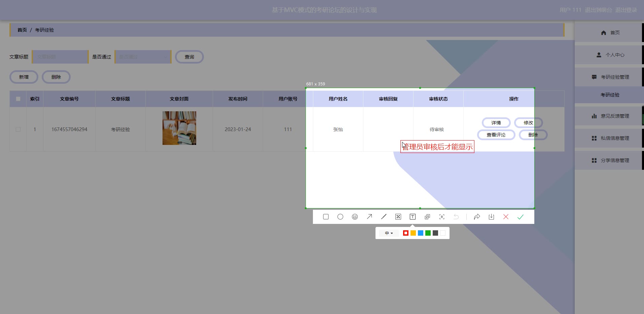Click the share forward arrow icon
This screenshot has width=644, height=314.
pos(477,217)
